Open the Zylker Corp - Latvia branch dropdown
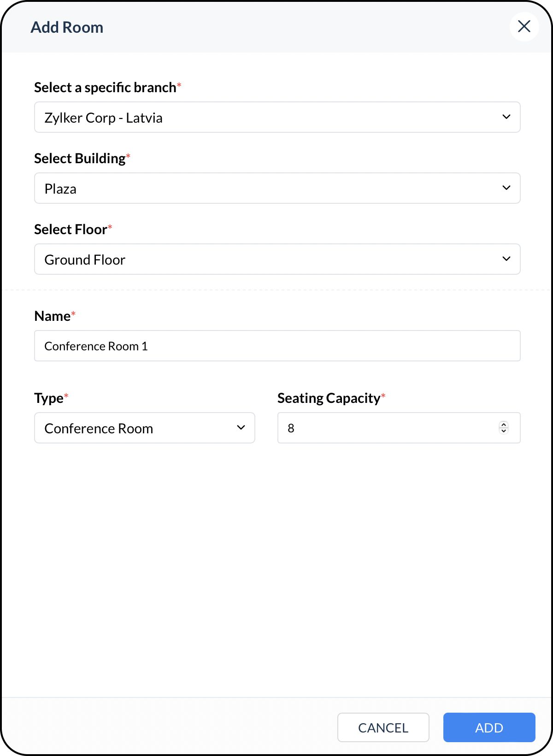Screen dimensions: 553x756 coord(277,117)
